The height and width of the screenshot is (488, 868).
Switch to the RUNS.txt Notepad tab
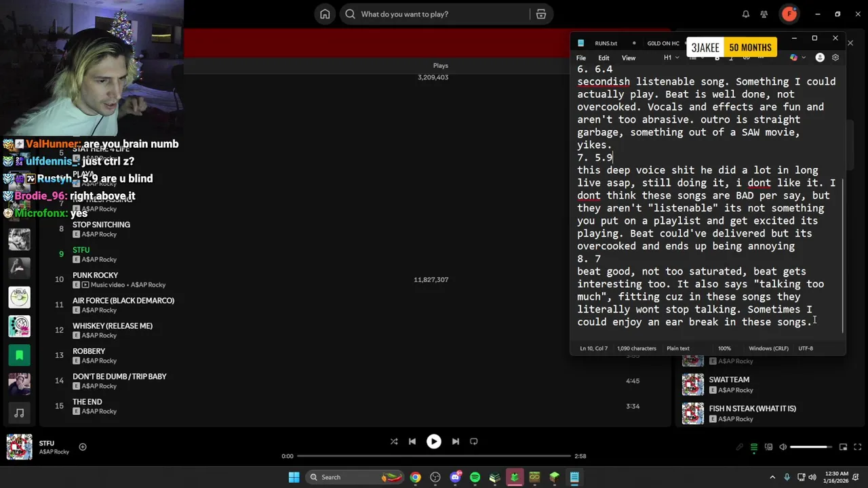tap(606, 43)
